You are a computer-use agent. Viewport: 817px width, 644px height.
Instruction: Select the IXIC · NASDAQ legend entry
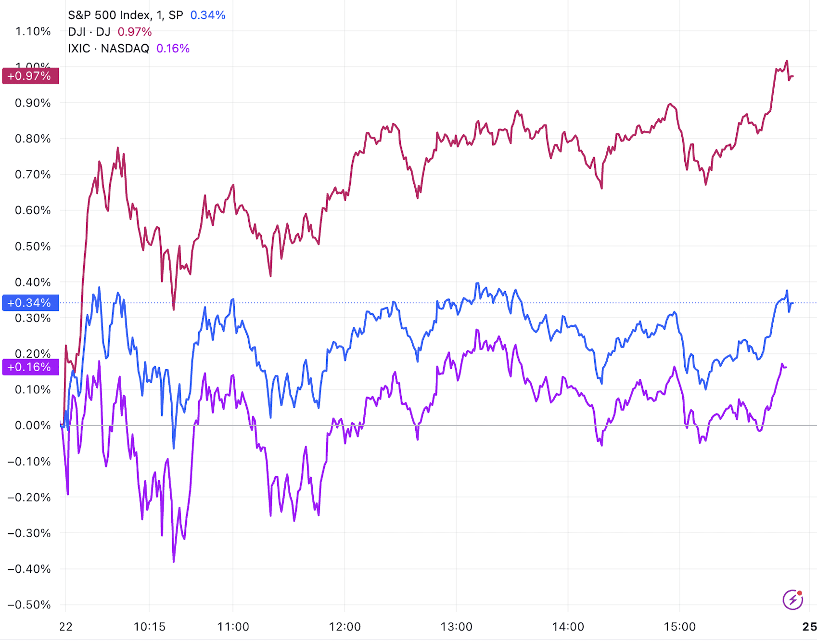108,49
